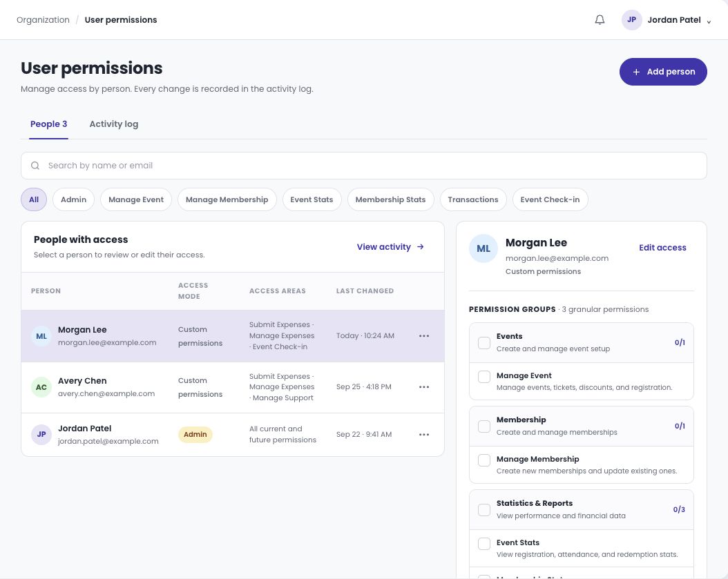Open more options for Morgan Lee row
The height and width of the screenshot is (579, 728).
click(424, 336)
